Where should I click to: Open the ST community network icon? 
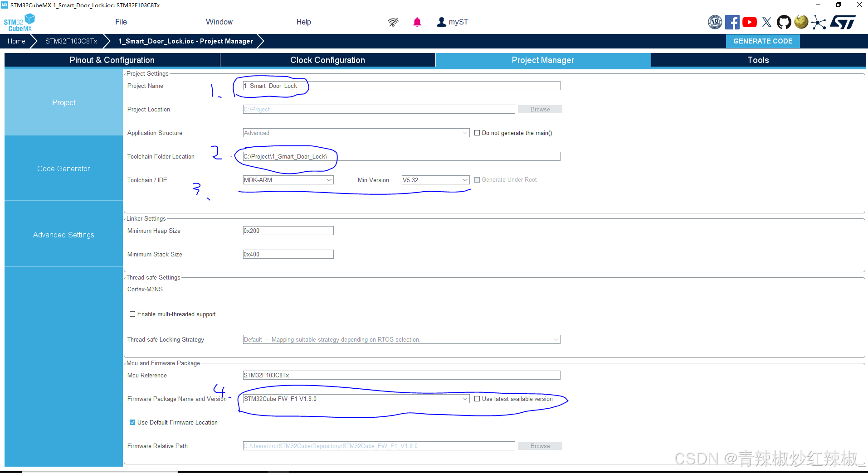[819, 22]
